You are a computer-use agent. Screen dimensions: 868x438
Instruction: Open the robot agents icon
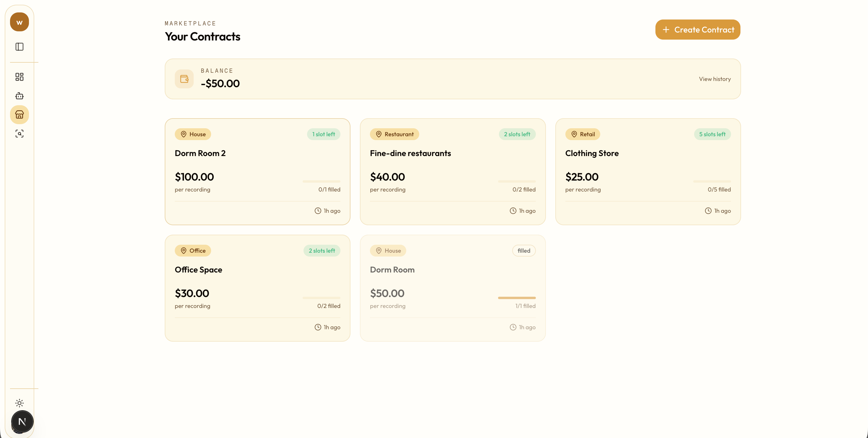(x=19, y=96)
